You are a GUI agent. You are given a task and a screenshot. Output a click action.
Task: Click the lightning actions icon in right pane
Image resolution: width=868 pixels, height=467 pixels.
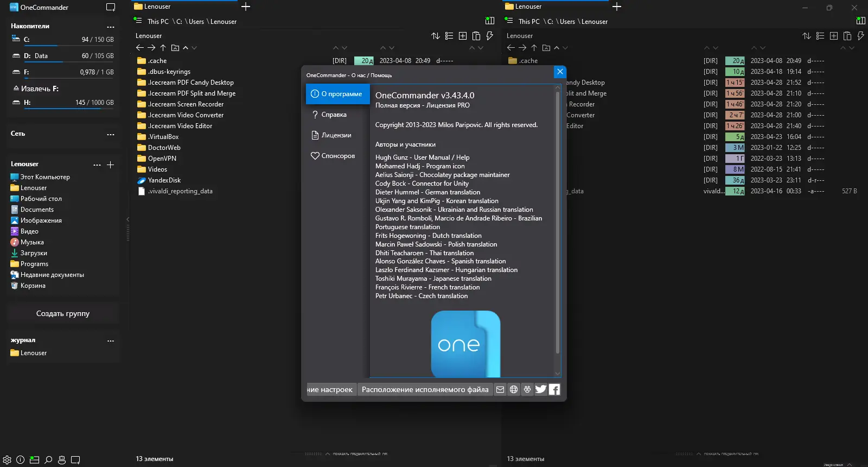point(860,36)
